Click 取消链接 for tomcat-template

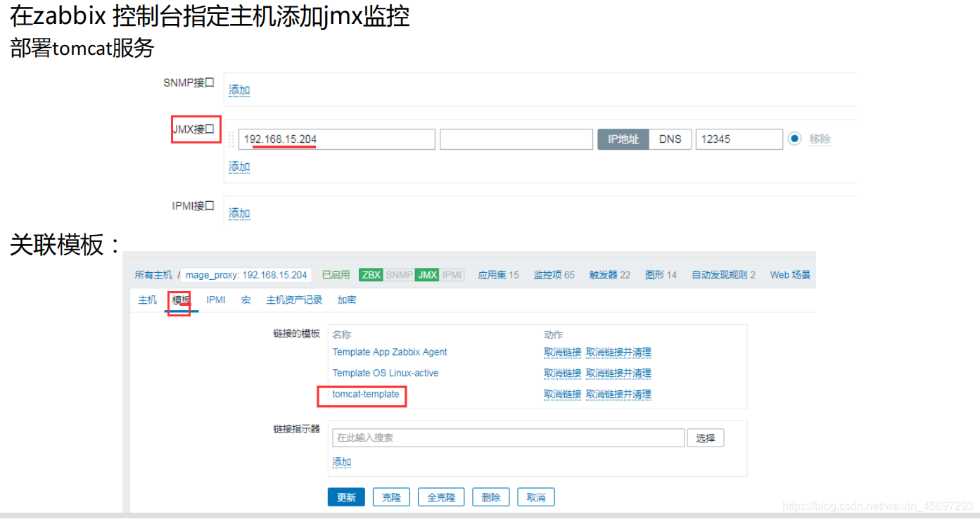[562, 395]
